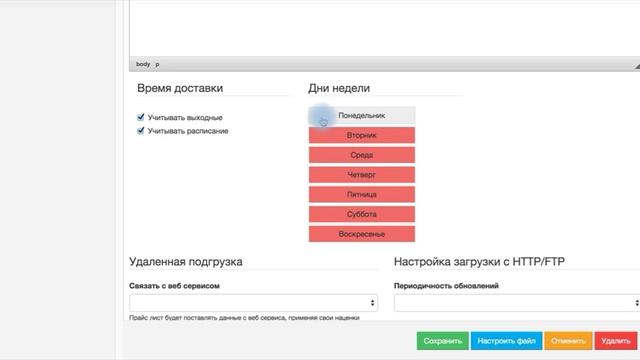This screenshot has height=360, width=640.
Task: Select the "body" element path tag
Action: point(143,64)
